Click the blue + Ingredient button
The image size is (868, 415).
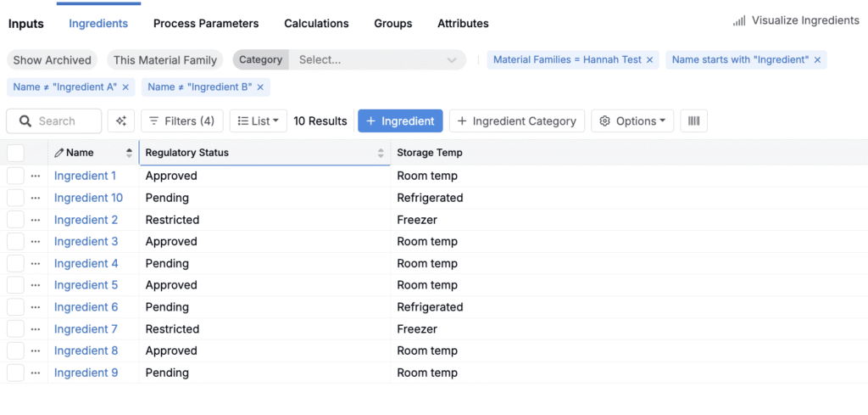coord(400,121)
